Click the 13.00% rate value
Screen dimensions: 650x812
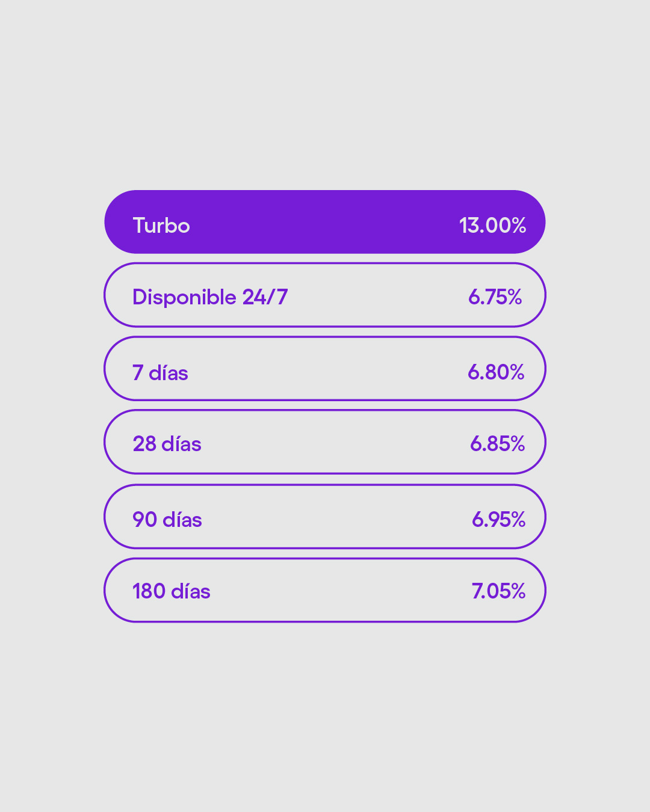click(492, 226)
